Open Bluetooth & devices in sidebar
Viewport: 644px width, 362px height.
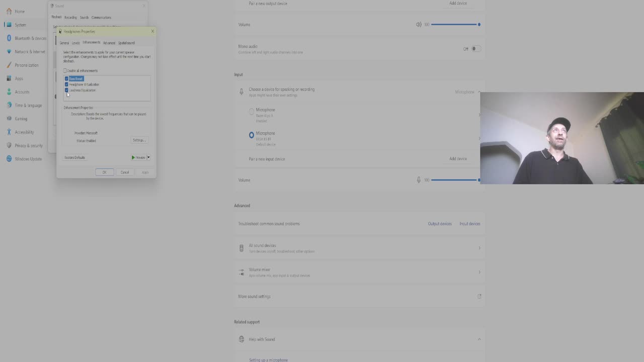[x=27, y=38]
